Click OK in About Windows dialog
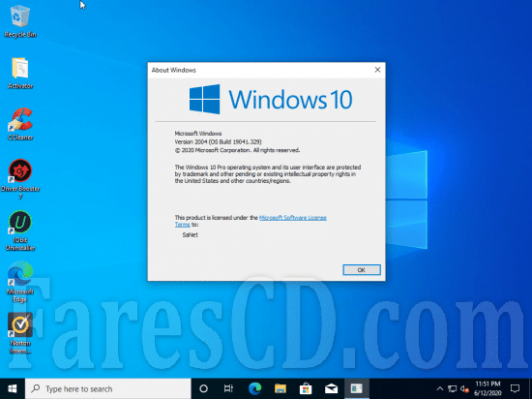The image size is (532, 399). pyautogui.click(x=362, y=270)
